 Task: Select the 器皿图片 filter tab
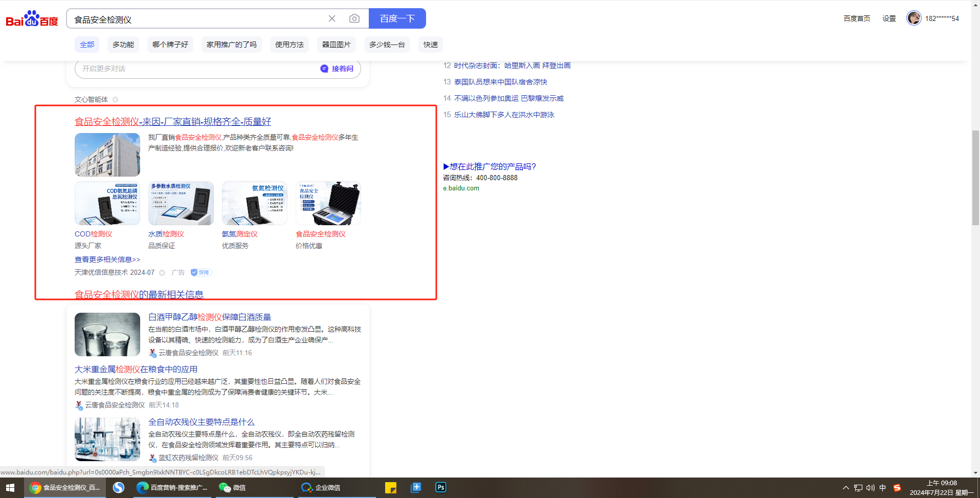[x=337, y=45]
